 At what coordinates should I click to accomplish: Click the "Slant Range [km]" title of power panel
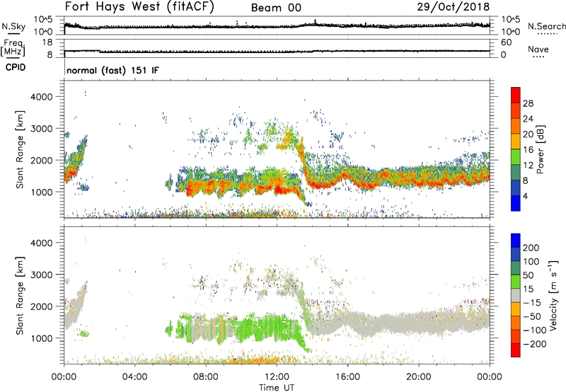tap(20, 149)
